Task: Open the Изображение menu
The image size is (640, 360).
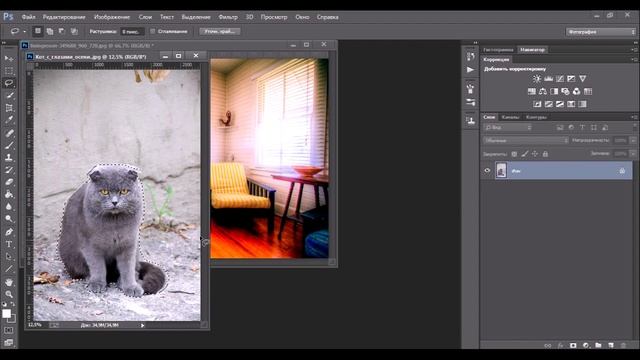Action: point(112,17)
